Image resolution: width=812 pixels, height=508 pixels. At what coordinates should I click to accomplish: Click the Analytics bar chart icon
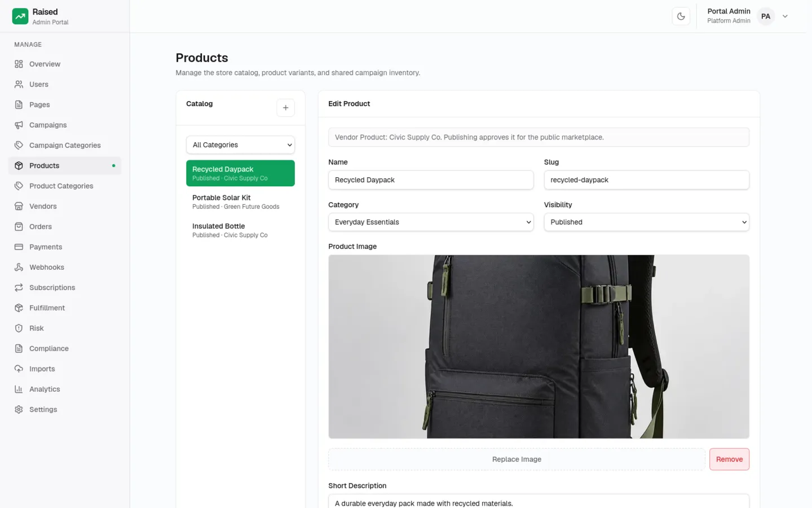coord(19,389)
